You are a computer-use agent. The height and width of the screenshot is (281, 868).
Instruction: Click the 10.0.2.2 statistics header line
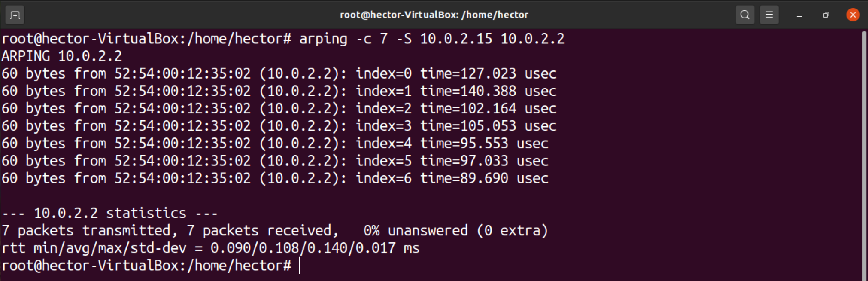(x=110, y=213)
